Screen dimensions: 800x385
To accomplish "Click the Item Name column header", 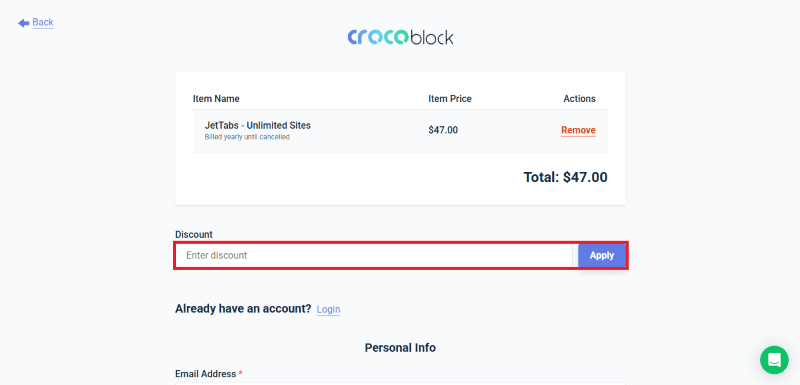I will tap(216, 99).
